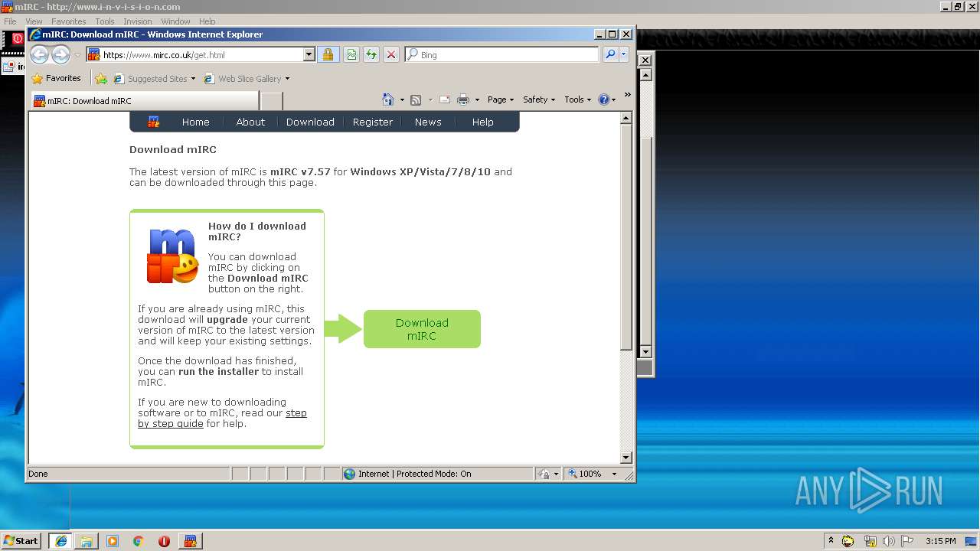Go to Home in site navigation
This screenshot has height=551, width=980.
pos(195,122)
